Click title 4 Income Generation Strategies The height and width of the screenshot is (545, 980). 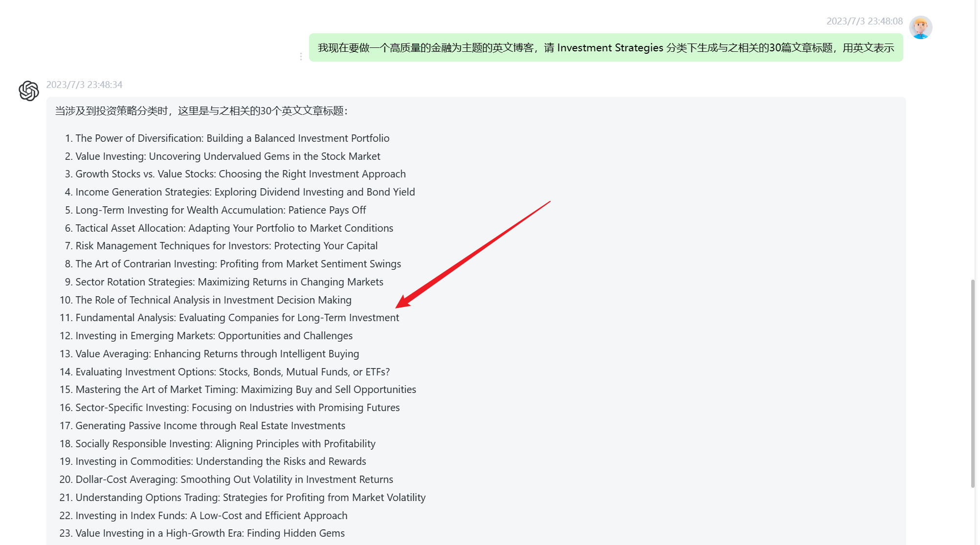coord(245,192)
